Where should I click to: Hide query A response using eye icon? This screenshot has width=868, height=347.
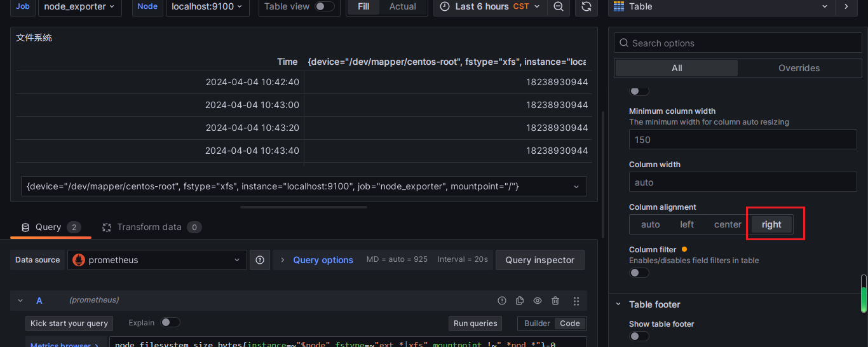pyautogui.click(x=538, y=301)
